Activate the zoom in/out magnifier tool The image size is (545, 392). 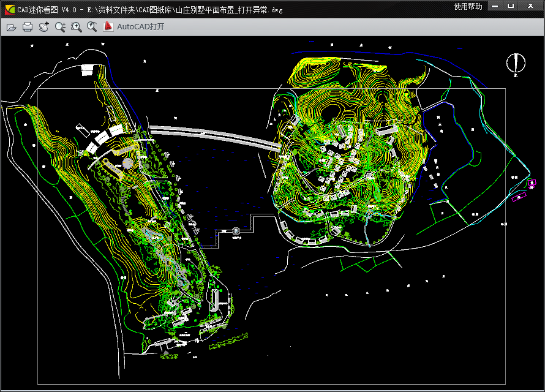point(60,27)
